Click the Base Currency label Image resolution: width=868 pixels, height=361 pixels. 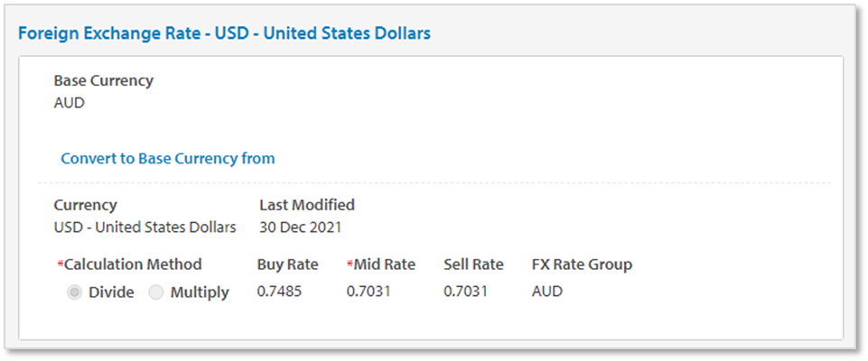(x=103, y=80)
